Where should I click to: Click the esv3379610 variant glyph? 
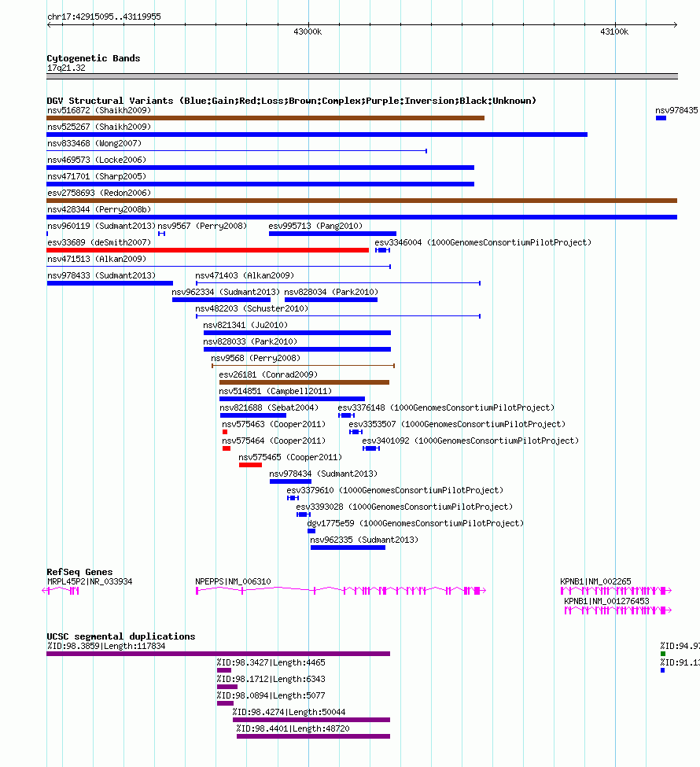293,498
